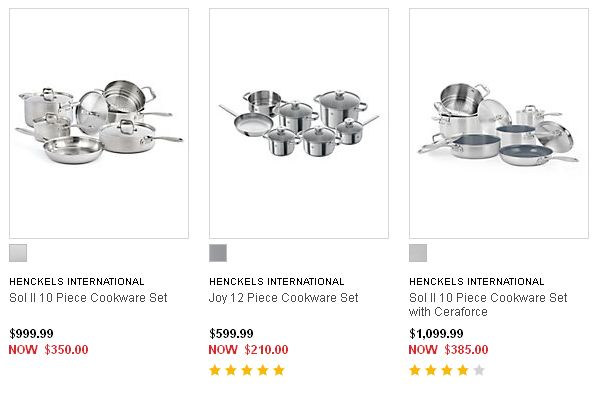Open four-star rating of the Ceraforce set
This screenshot has width=597, height=406.
pos(447,370)
